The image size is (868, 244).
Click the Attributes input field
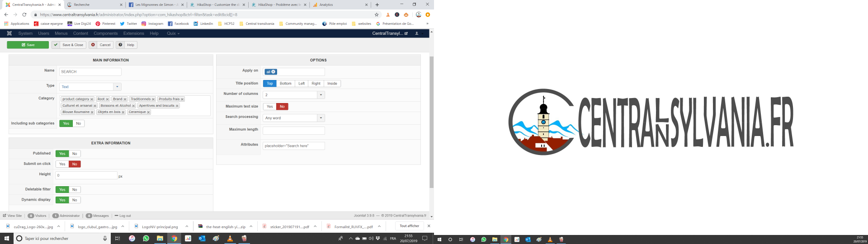click(294, 146)
